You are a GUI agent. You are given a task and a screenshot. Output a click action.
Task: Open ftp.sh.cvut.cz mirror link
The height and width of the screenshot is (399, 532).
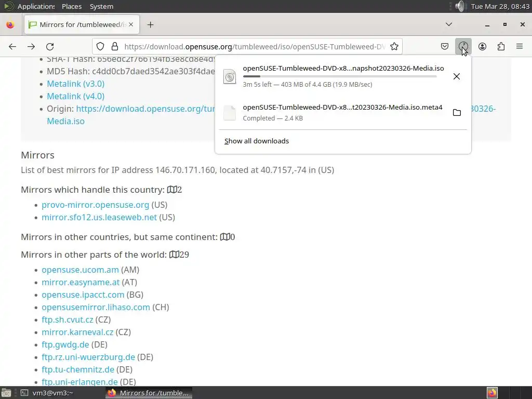coord(67,320)
